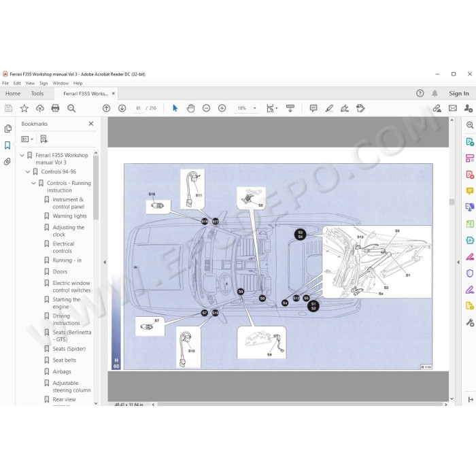This screenshot has width=476, height=476.
Task: Open the bookmark options dropdown menu
Action: pos(27,139)
